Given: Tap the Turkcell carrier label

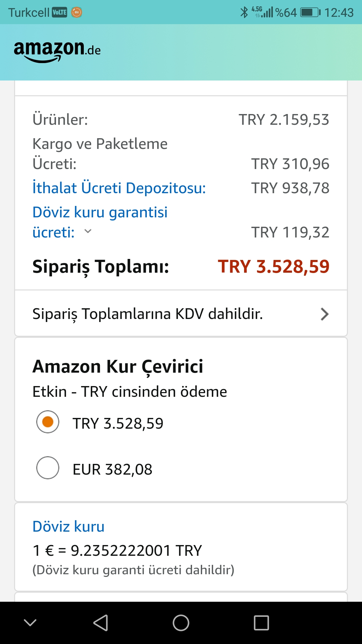Looking at the screenshot, I should pos(29,12).
